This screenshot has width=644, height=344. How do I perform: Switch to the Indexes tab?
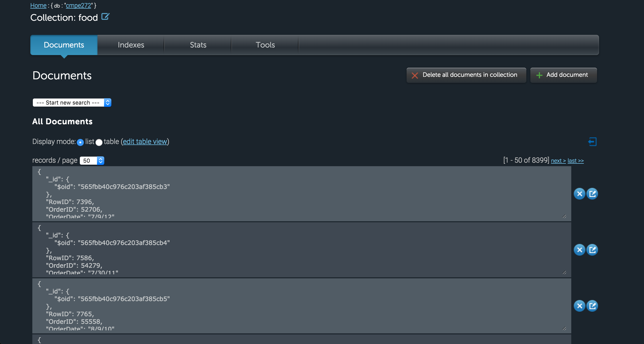tap(131, 45)
